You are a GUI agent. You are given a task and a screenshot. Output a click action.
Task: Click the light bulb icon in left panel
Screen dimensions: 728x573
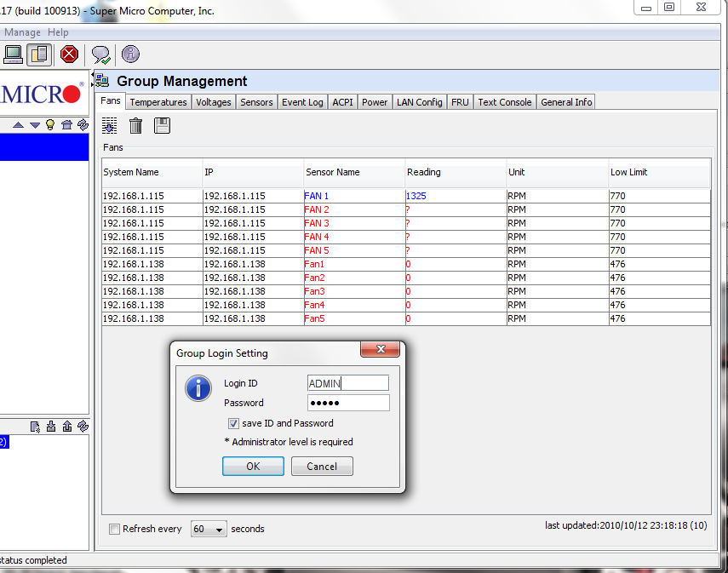pos(50,124)
